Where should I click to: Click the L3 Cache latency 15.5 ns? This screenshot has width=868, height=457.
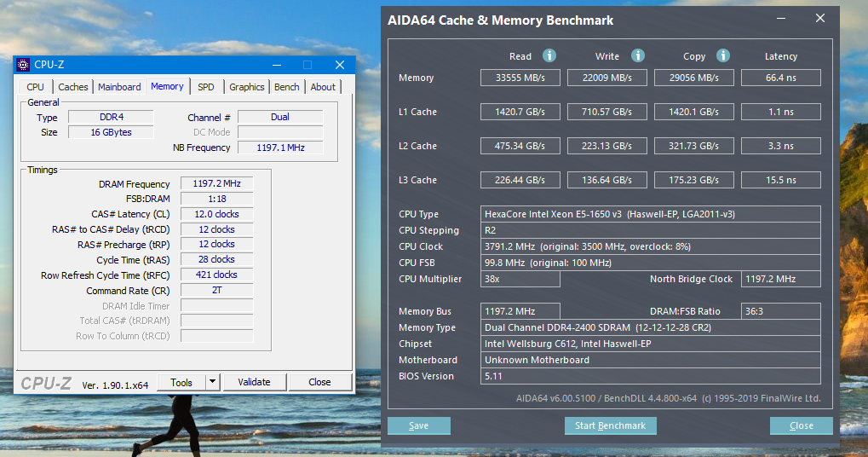tap(781, 180)
